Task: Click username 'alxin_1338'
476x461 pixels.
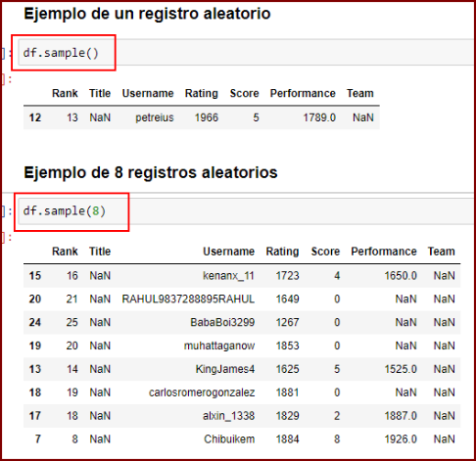Action: click(228, 416)
